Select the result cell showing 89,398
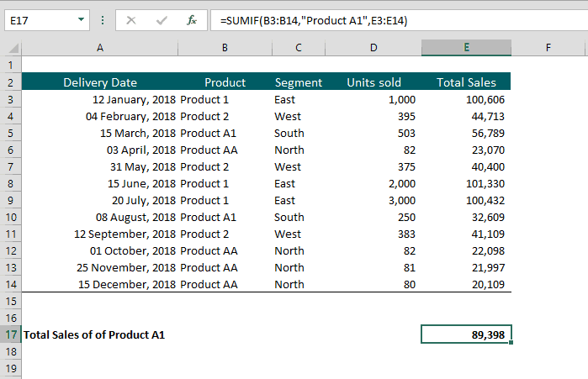 point(466,334)
